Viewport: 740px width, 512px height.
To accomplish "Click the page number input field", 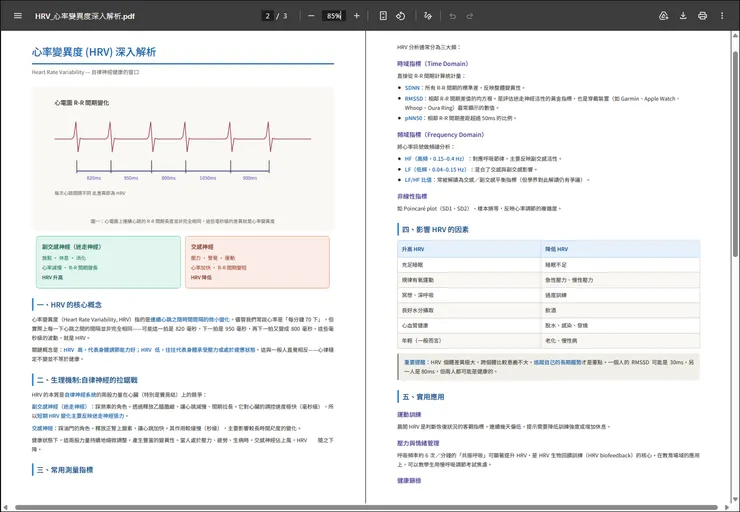I will [x=267, y=16].
